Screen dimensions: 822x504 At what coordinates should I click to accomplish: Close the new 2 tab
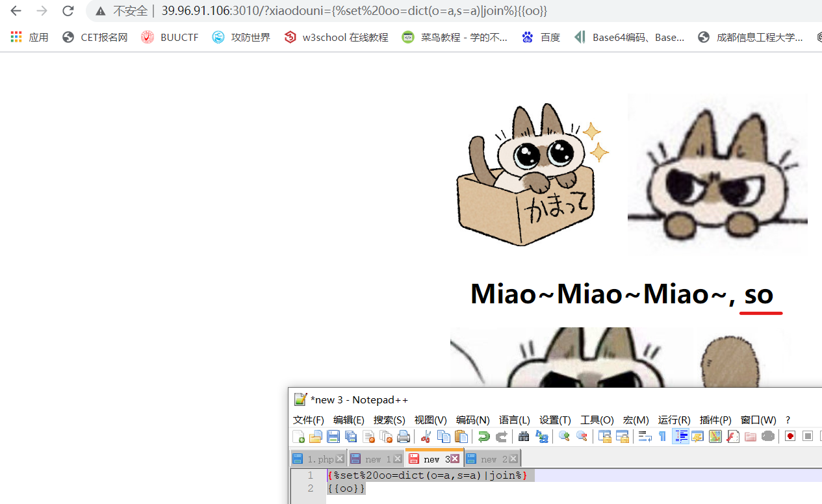[513, 459]
